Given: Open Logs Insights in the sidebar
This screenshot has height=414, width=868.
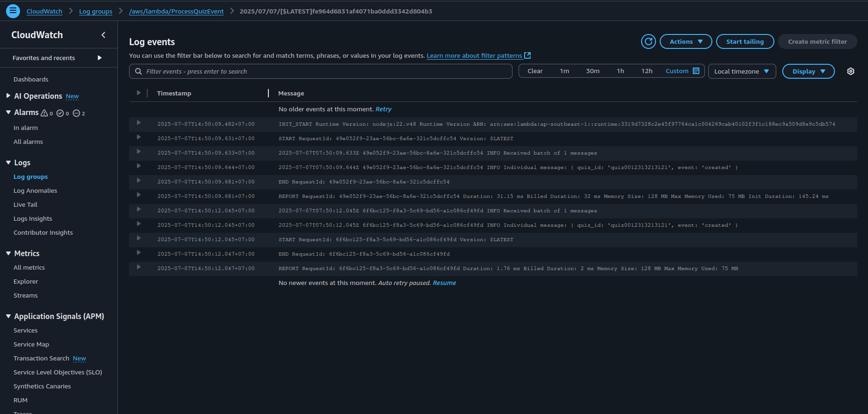Looking at the screenshot, I should pos(33,218).
